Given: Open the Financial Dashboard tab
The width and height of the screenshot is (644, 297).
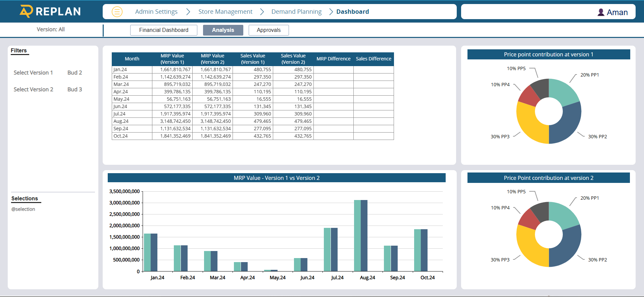Looking at the screenshot, I should tap(163, 30).
